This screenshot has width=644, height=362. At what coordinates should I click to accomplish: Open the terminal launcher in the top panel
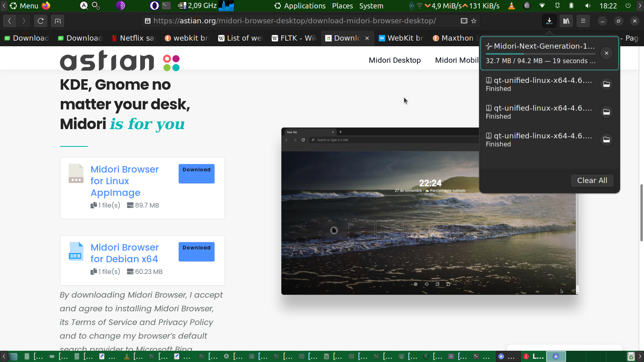[166, 6]
